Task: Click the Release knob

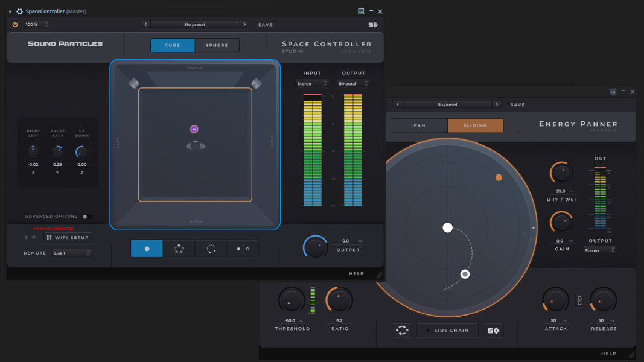Action: pos(603,300)
